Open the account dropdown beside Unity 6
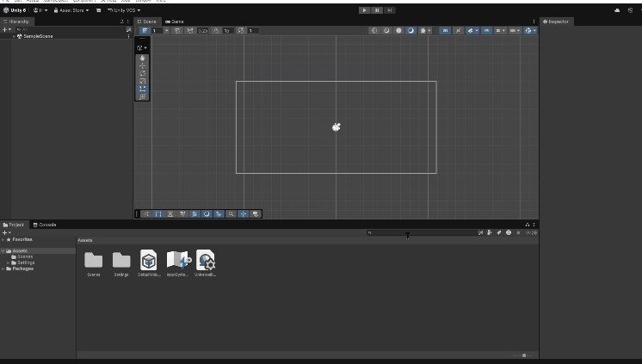642x364 pixels. pyautogui.click(x=40, y=10)
